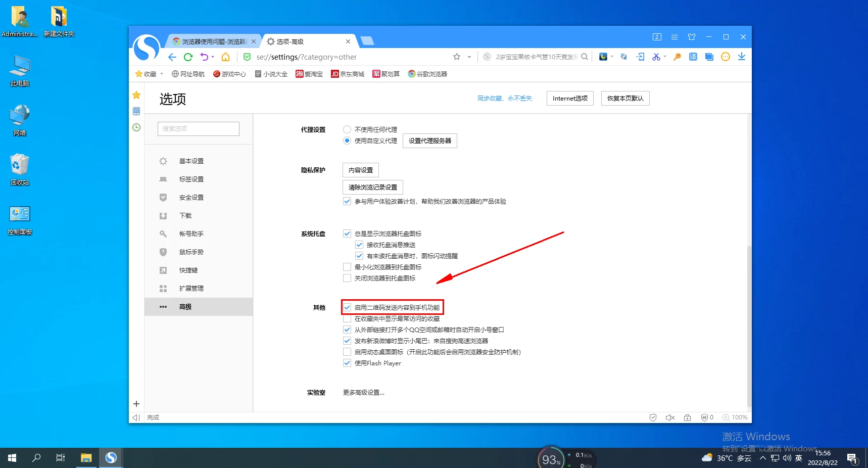The image size is (868, 468).
Task: Click the mute speaker status icon
Action: point(670,417)
